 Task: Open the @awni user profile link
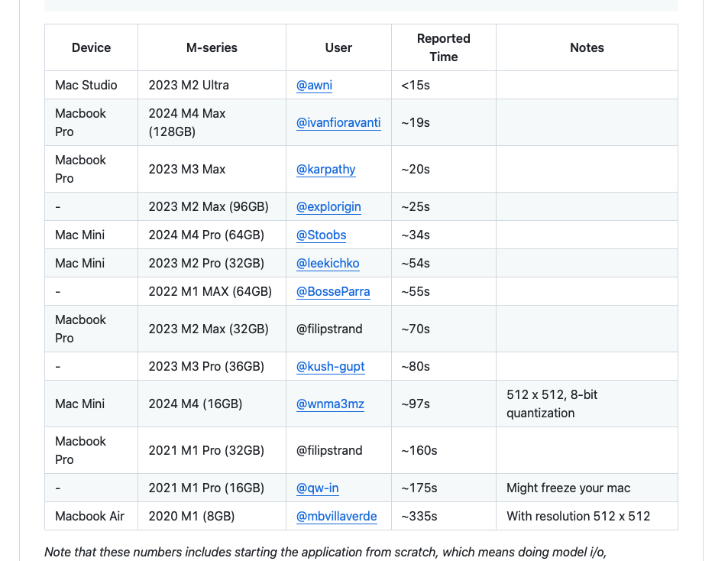[314, 85]
